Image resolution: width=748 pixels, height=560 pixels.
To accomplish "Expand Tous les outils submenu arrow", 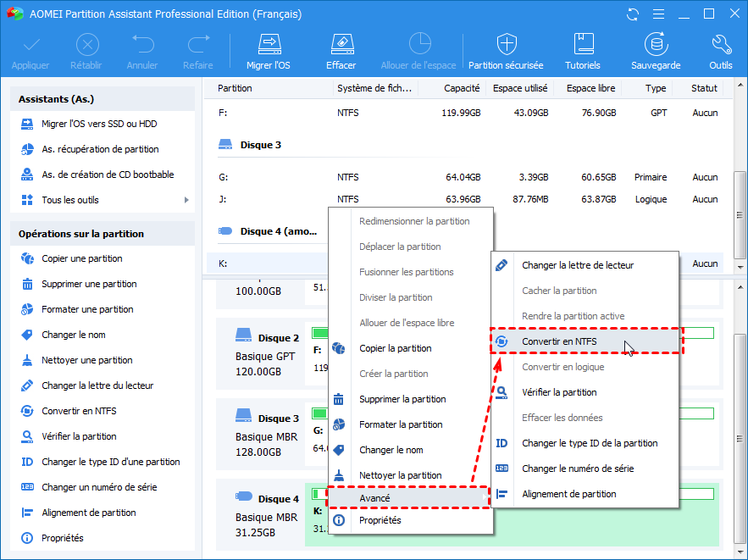I will pyautogui.click(x=186, y=200).
